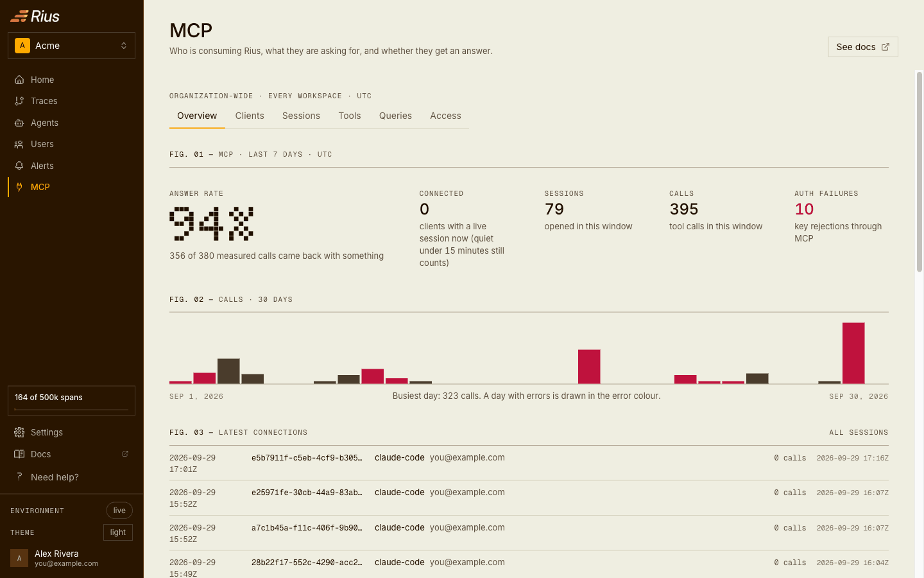
Task: Open the Queries tab
Action: [395, 116]
